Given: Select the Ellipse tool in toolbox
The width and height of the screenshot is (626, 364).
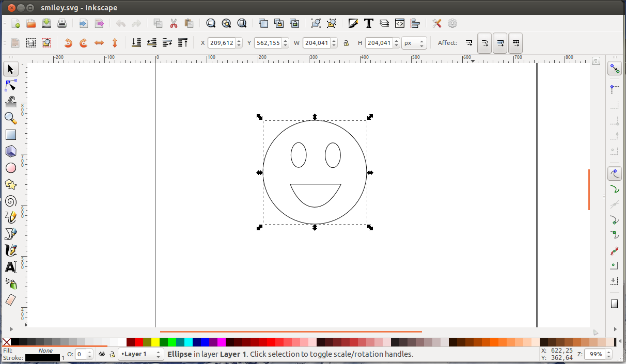Looking at the screenshot, I should point(11,168).
